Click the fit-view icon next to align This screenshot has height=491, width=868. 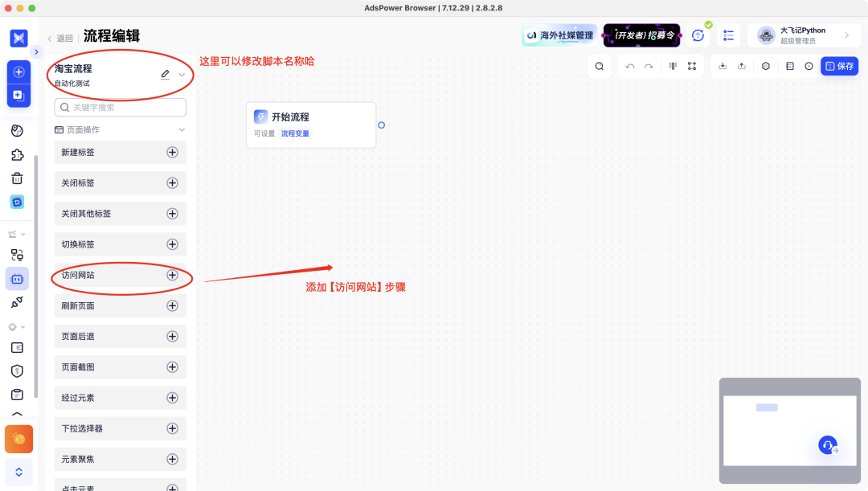coord(693,65)
